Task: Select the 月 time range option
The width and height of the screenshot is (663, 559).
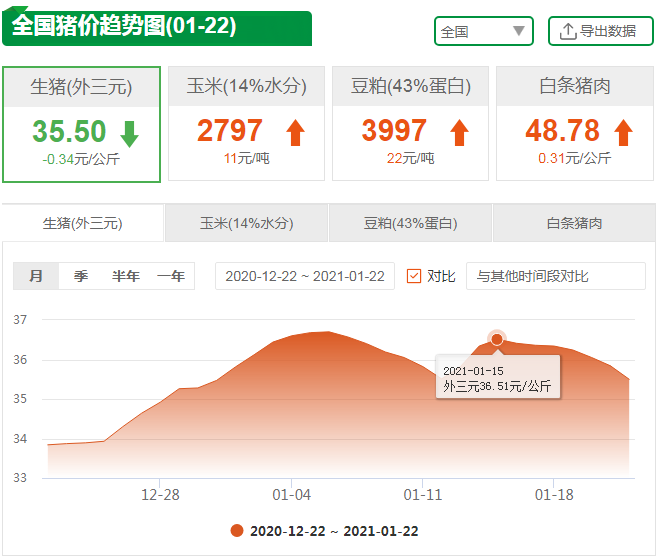Action: (x=36, y=276)
